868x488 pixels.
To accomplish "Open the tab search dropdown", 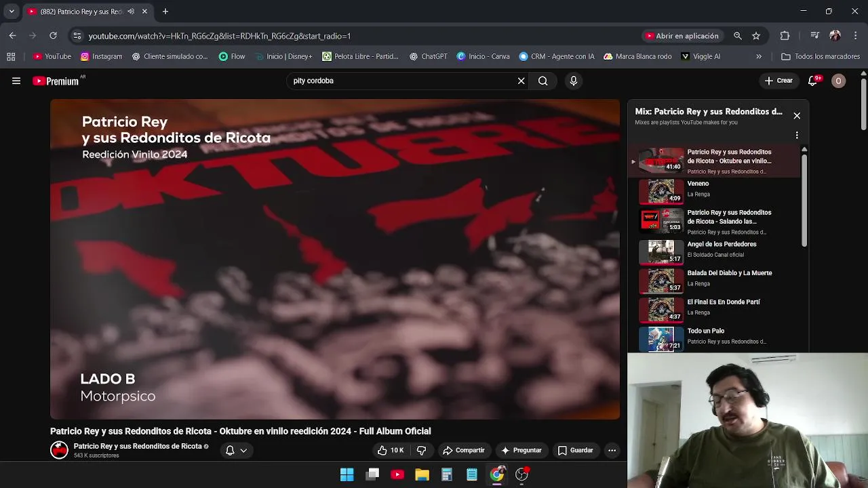I will point(11,12).
